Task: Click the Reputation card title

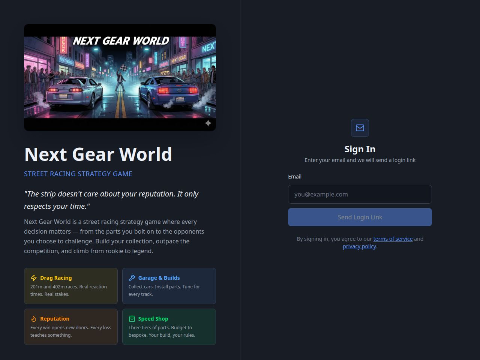Action: pyautogui.click(x=55, y=319)
